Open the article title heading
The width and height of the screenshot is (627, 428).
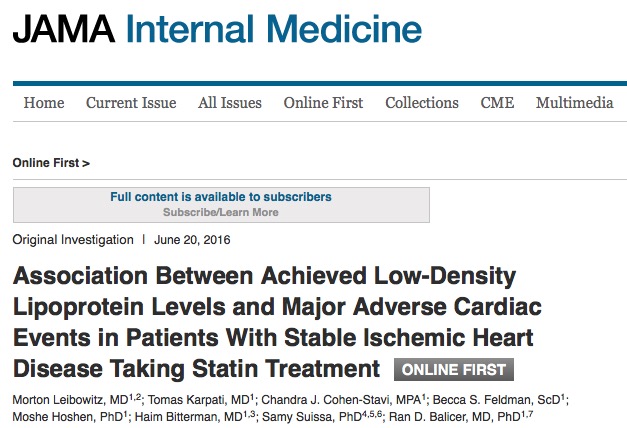[x=277, y=322]
